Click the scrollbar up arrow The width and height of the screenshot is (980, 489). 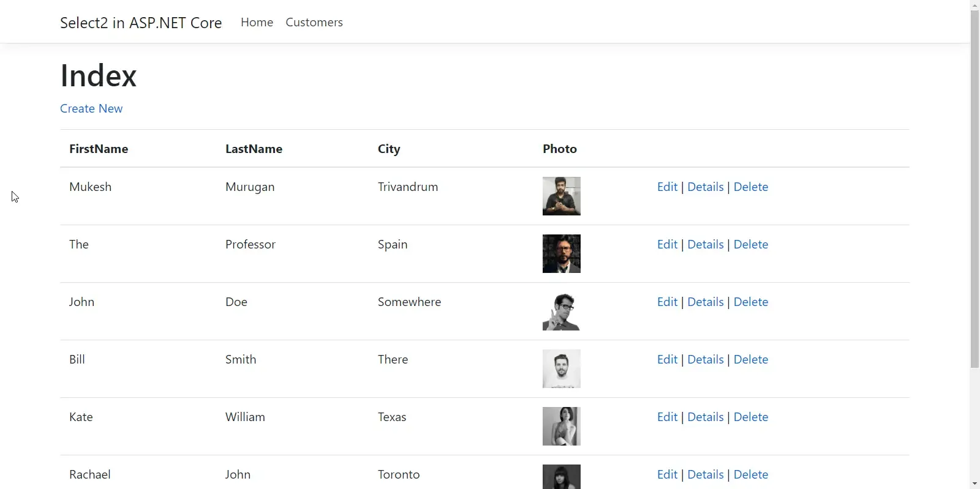coord(974,5)
